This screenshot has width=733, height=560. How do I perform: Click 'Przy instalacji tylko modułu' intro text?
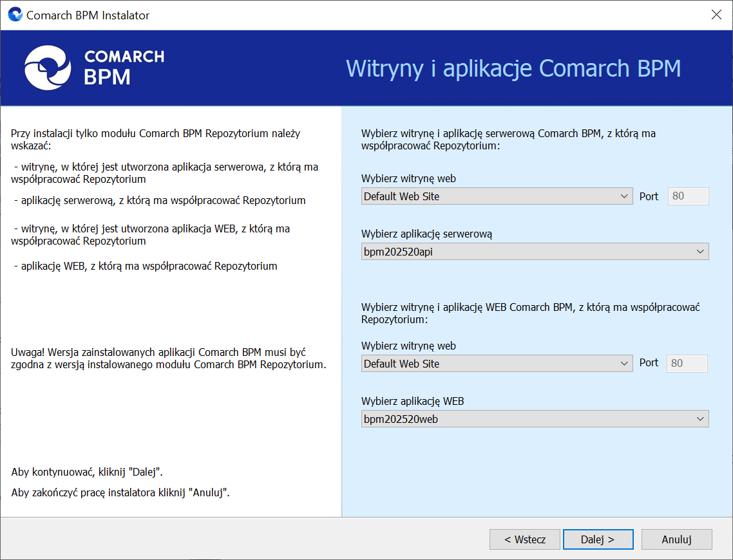tap(156, 139)
